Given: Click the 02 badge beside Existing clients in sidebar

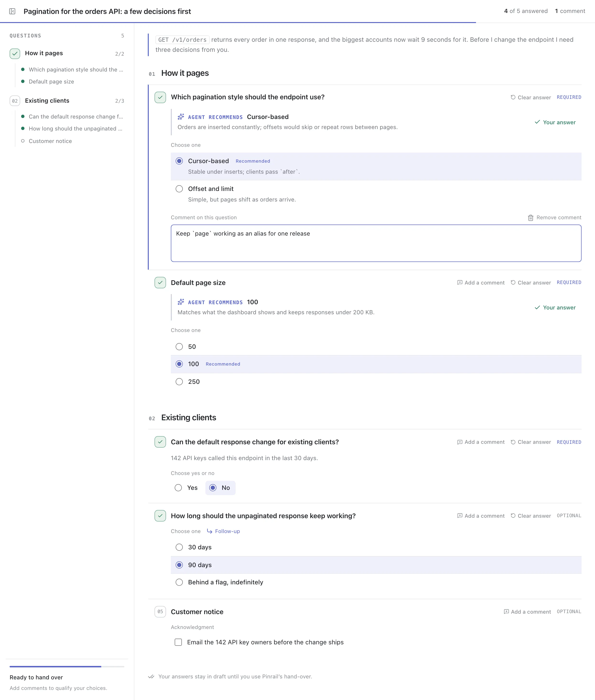Looking at the screenshot, I should (x=15, y=101).
